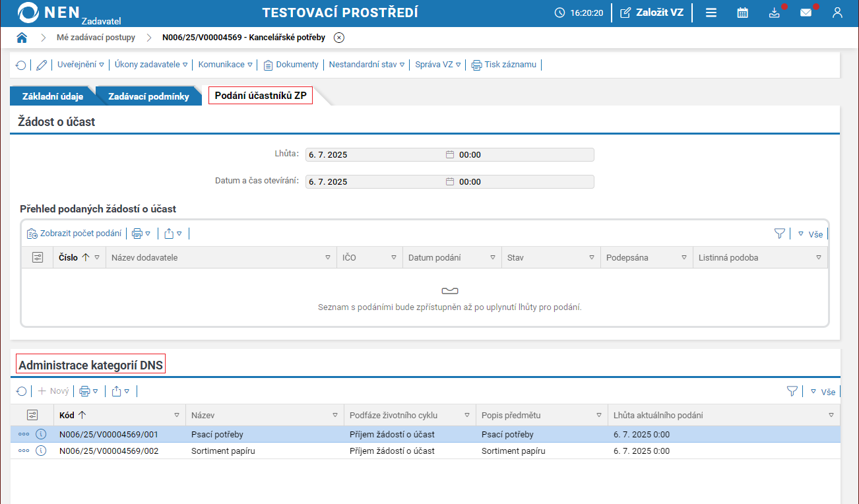Open the Vše filter dropdown in DNS section
The height and width of the screenshot is (504, 859).
point(823,392)
